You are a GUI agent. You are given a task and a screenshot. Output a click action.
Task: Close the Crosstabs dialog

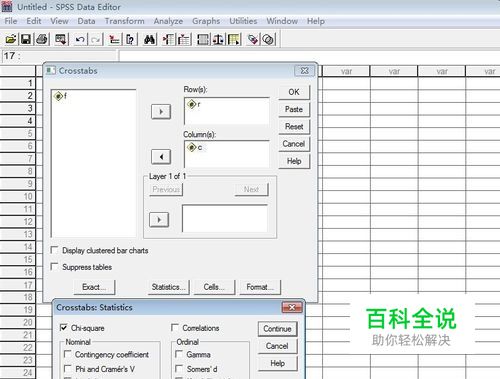pos(304,71)
